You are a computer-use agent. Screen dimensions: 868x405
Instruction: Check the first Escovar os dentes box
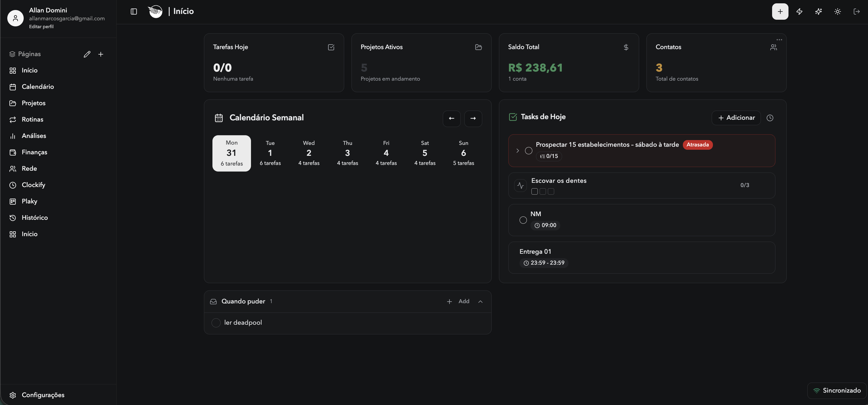[x=534, y=192]
